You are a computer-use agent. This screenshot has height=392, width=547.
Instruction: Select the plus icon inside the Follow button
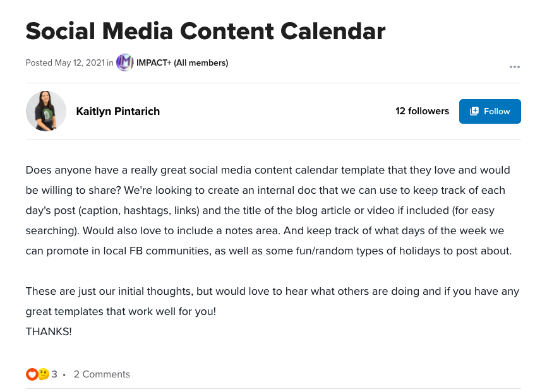pos(474,111)
